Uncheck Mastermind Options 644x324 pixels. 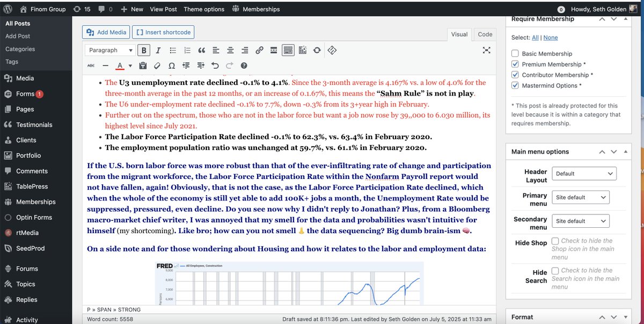515,85
